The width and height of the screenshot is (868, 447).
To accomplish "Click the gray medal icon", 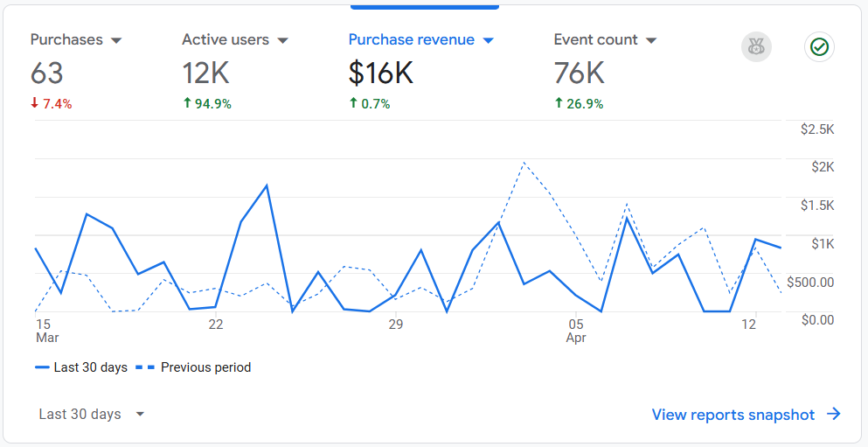I will (x=756, y=47).
